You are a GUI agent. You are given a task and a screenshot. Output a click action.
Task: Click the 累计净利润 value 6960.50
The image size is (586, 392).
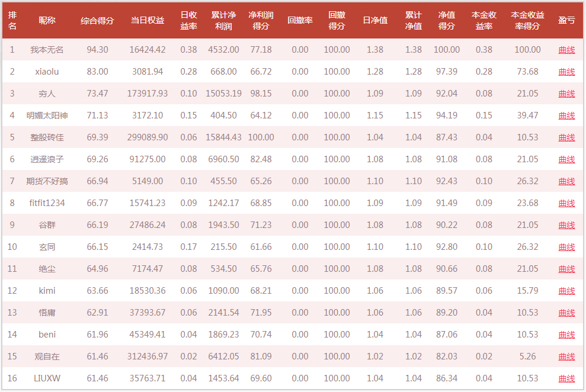click(223, 159)
